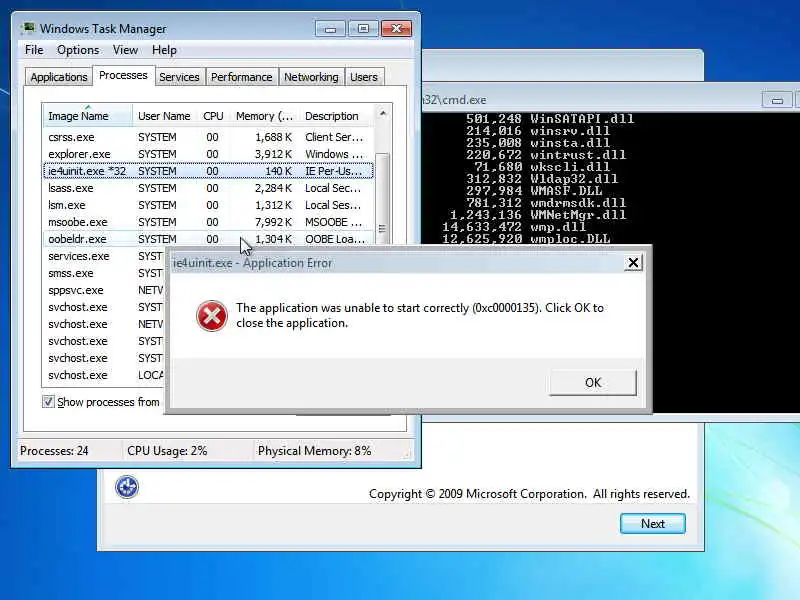Click the Task Manager title bar icon
This screenshot has height=600, width=800.
coord(29,28)
